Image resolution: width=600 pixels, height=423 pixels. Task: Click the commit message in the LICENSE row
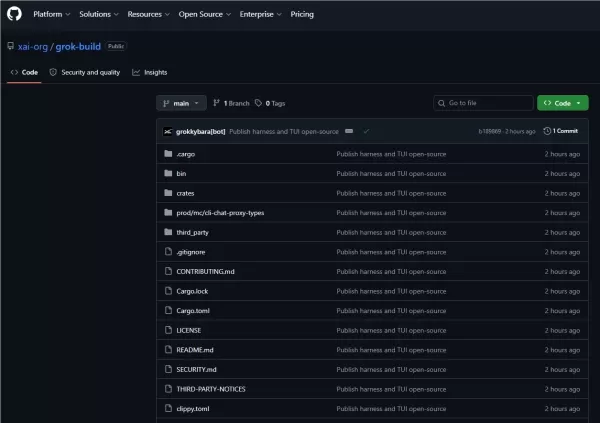pos(391,330)
